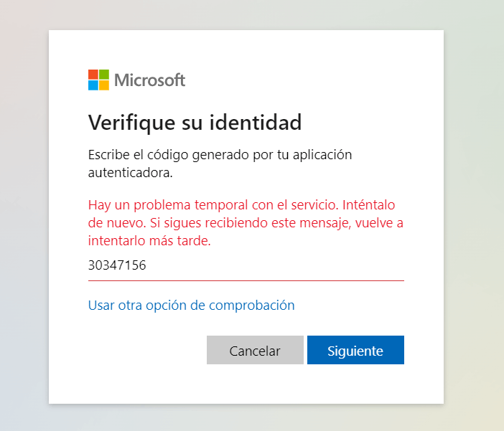Click 'intentarlo más tarde.' in the error text
This screenshot has width=504, height=431.
pos(149,240)
